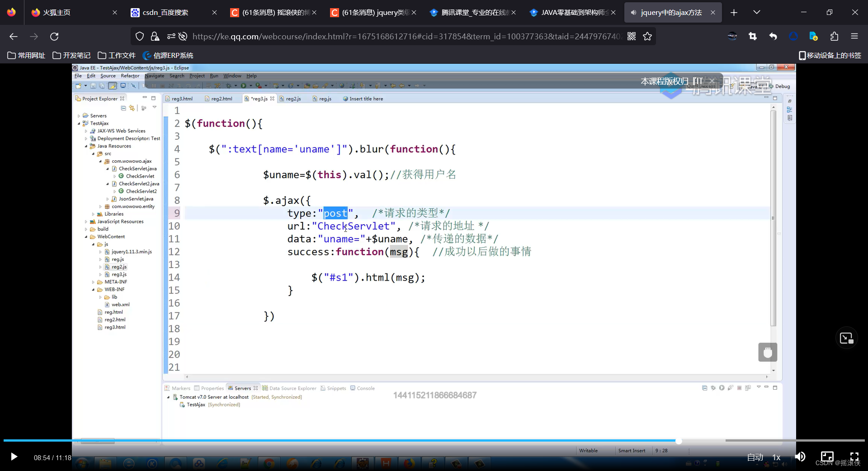Go back to the previous page
Screen dimensions: 868x471
pos(14,36)
